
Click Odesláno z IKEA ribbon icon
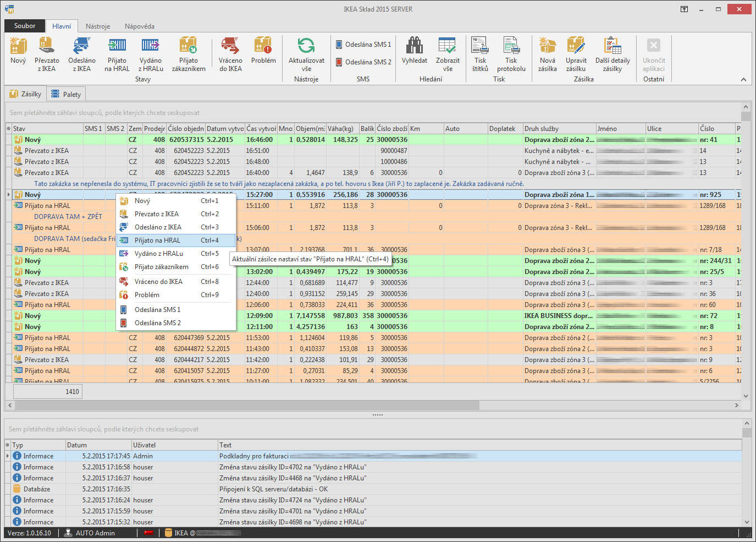pos(82,54)
